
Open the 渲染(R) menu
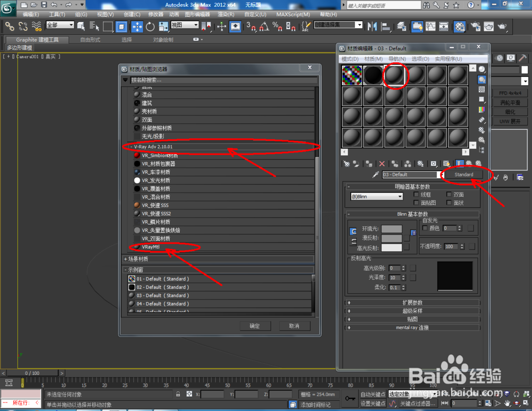226,14
